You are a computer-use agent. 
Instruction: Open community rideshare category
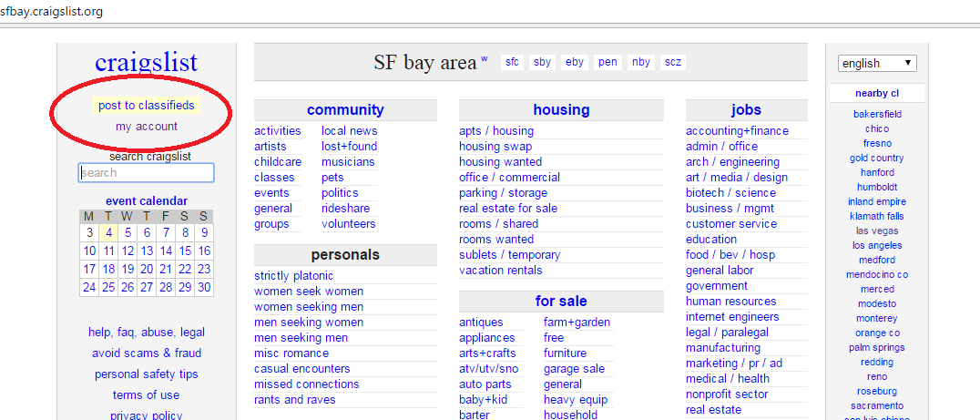(x=345, y=208)
